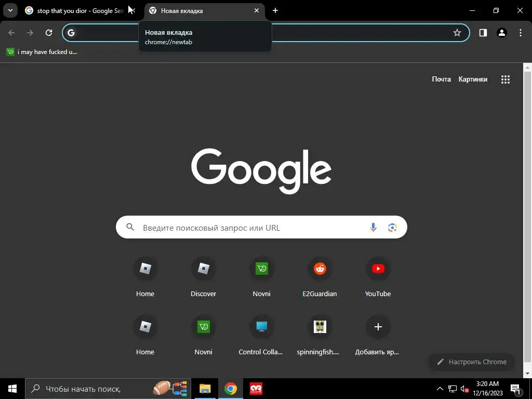Open the first Home Roblox shortcut
Viewport: 532px width, 399px height.
click(145, 277)
